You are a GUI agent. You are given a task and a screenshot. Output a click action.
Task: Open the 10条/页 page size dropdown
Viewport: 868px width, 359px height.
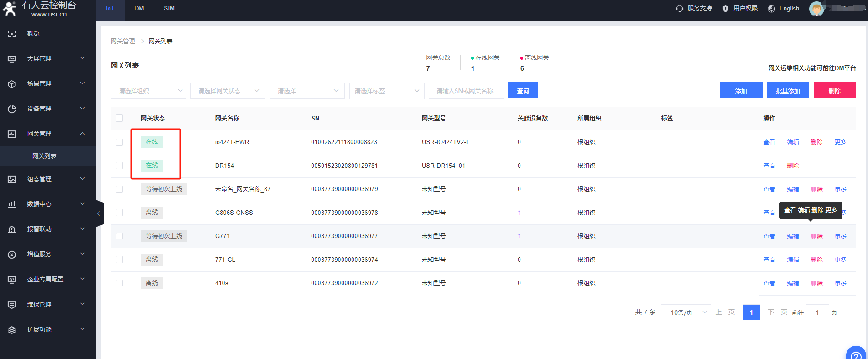click(686, 312)
